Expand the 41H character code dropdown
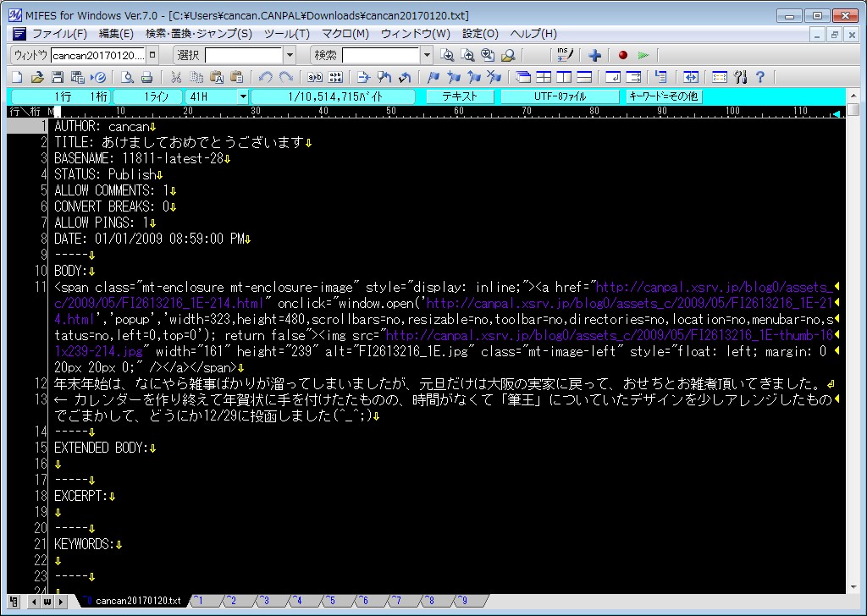The image size is (867, 616). pyautogui.click(x=243, y=96)
